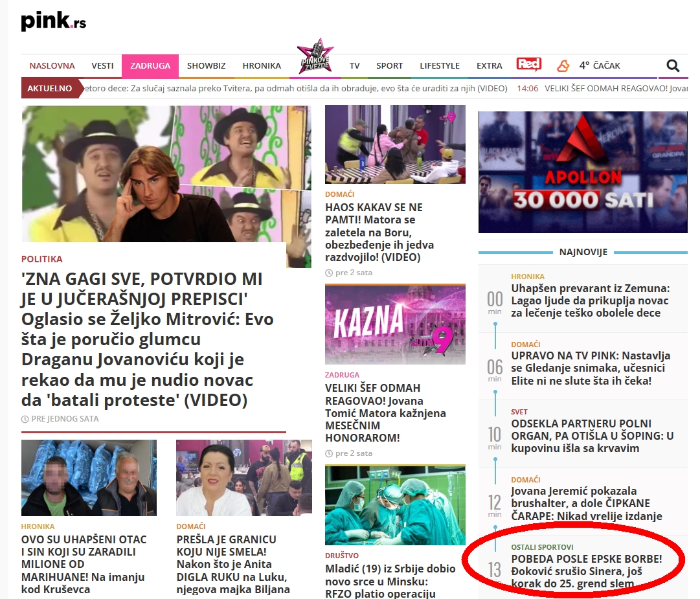Open the Uhapšen prevarant iz Zemuna story
The height and width of the screenshot is (599, 700).
click(x=590, y=300)
